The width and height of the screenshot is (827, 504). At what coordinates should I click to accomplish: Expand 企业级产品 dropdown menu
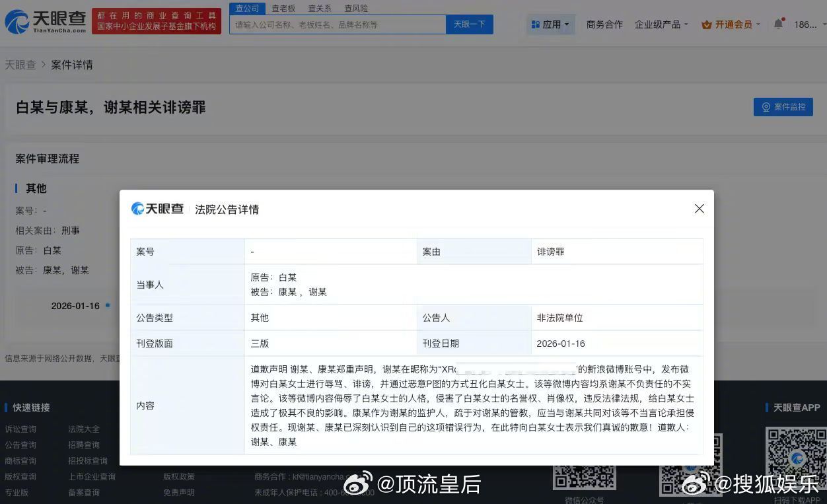click(x=661, y=24)
